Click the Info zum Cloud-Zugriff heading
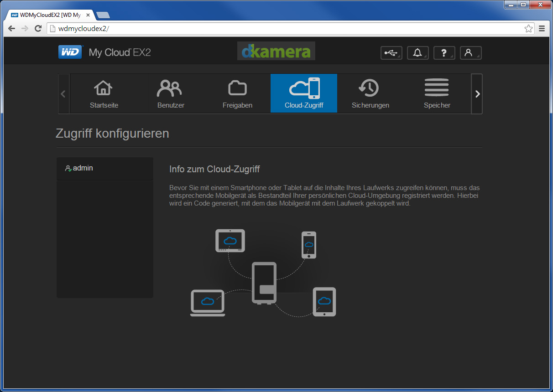This screenshot has height=392, width=553. coord(214,170)
